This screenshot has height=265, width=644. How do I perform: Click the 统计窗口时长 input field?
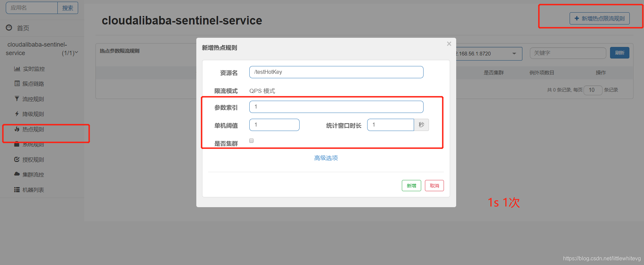click(391, 125)
